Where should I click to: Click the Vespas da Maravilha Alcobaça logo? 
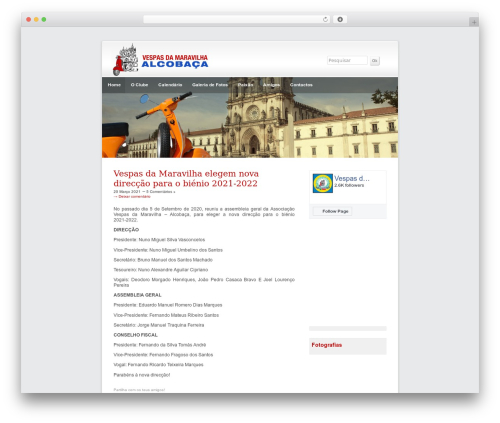point(160,60)
